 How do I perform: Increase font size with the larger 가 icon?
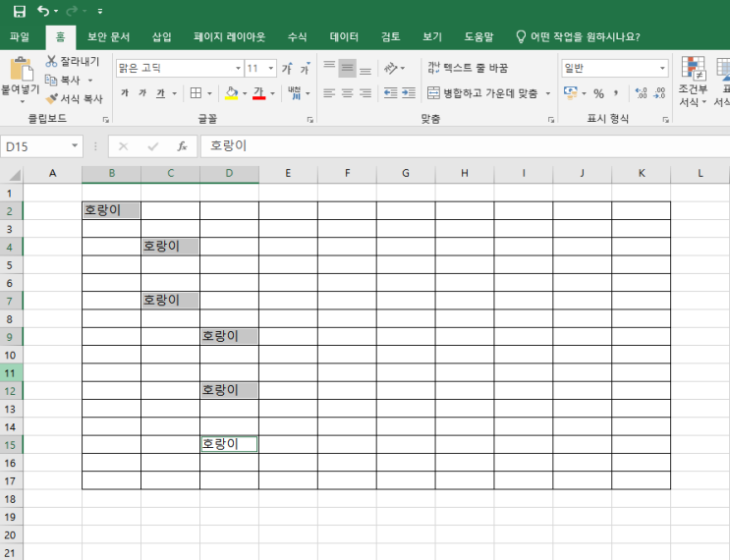(x=287, y=69)
